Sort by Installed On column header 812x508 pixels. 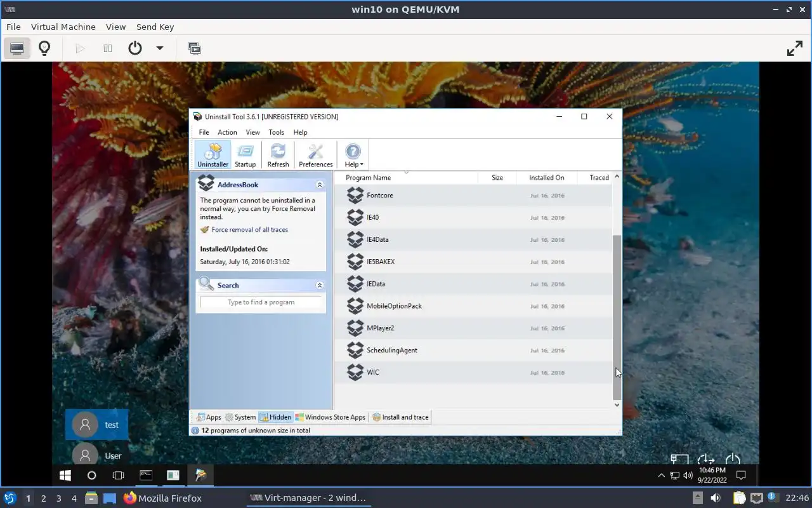click(x=546, y=178)
